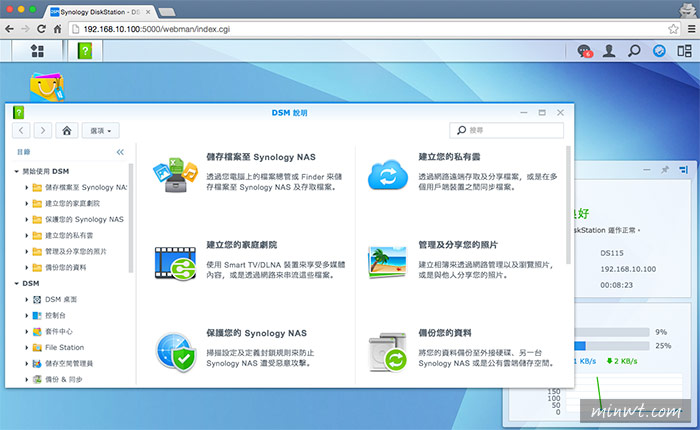Image resolution: width=700 pixels, height=430 pixels.
Task: Open the DSM main menu grid icon
Action: pos(37,51)
